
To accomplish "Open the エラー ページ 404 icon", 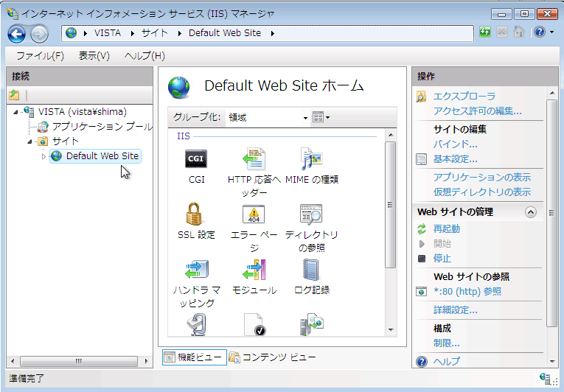I will click(x=254, y=214).
